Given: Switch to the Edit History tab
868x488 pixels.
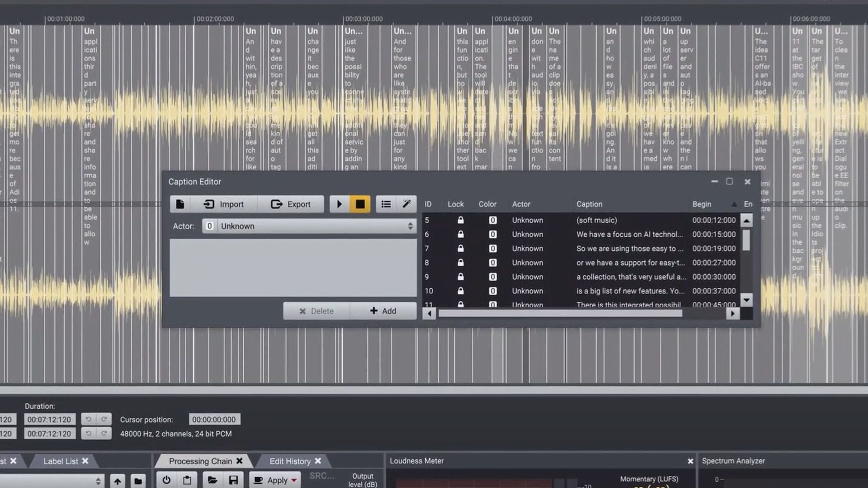Looking at the screenshot, I should tap(290, 461).
